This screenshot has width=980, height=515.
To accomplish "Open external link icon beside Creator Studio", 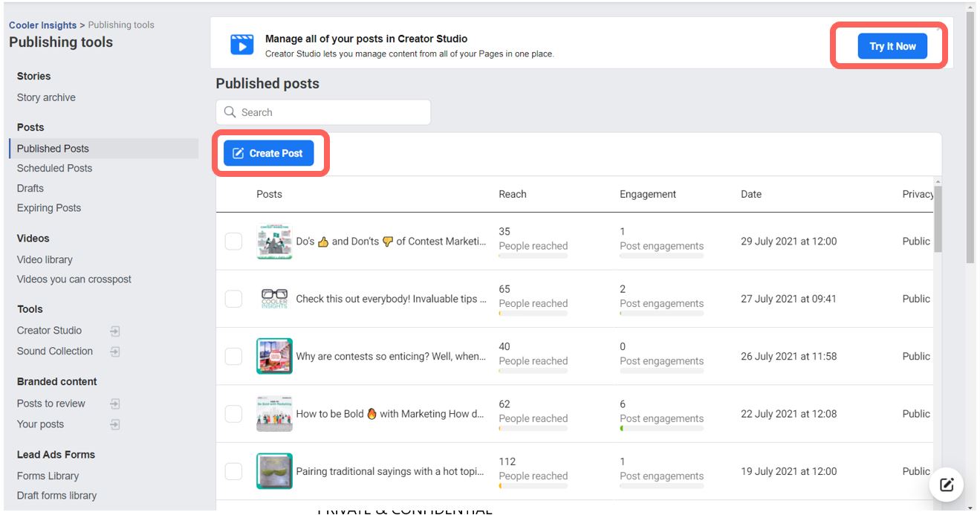I will [115, 331].
